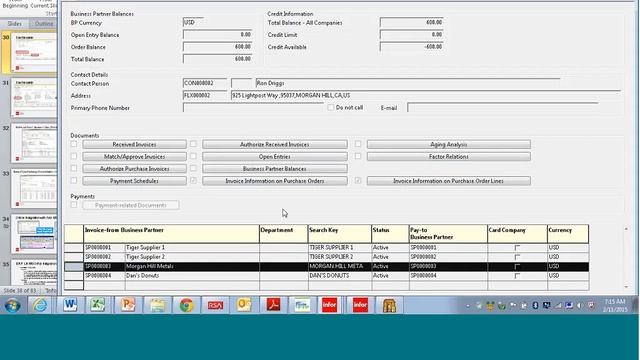Tick the checkbox beside Authorize Received Invoices
This screenshot has width=640, height=360.
pos(193,144)
